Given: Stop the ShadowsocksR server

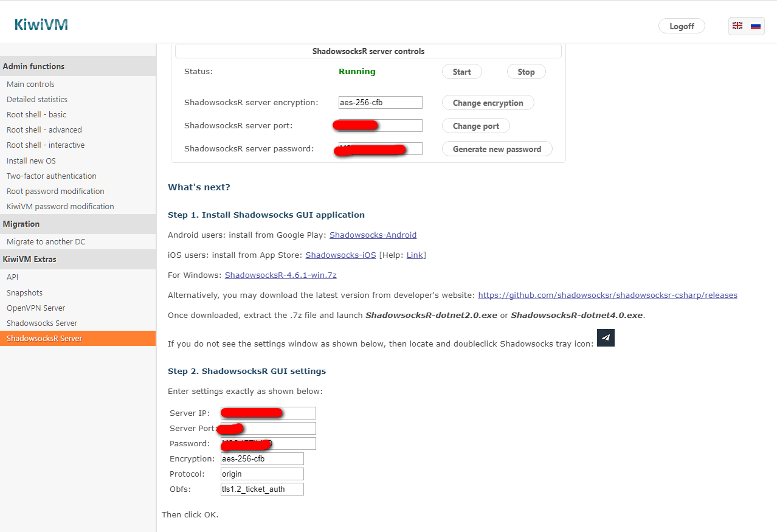Looking at the screenshot, I should (526, 72).
